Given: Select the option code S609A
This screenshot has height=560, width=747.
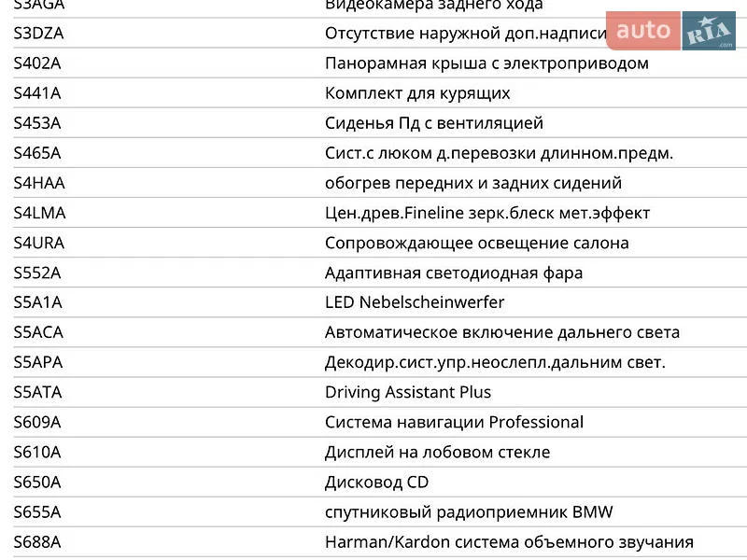Looking at the screenshot, I should [37, 423].
